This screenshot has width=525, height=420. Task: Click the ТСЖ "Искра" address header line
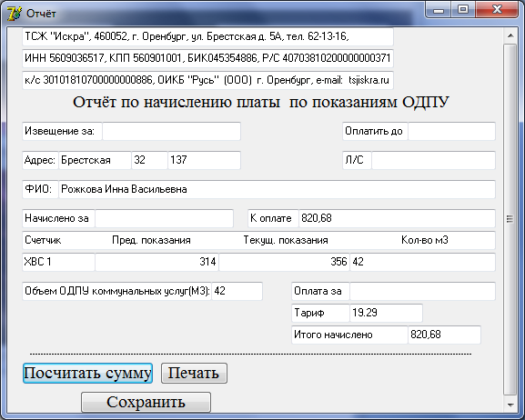tap(207, 36)
